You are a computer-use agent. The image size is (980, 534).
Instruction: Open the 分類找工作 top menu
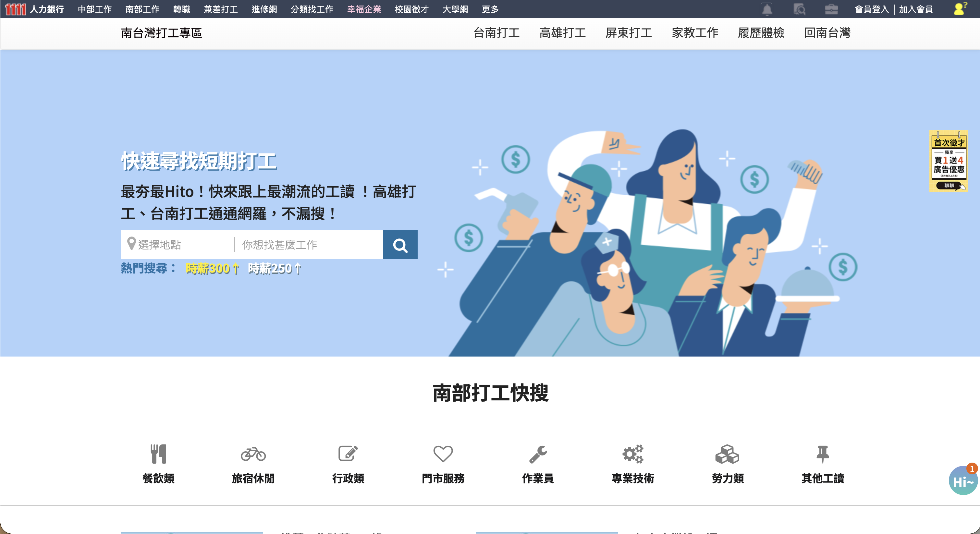[312, 9]
